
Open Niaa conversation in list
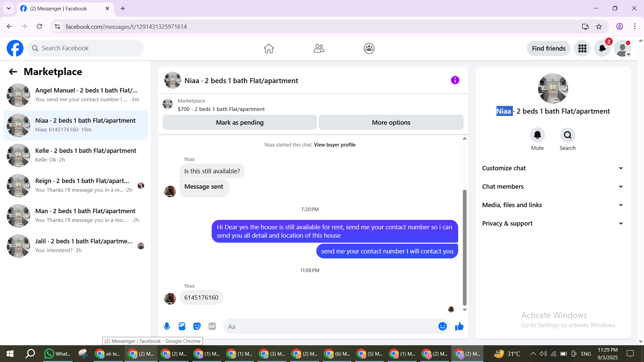[75, 125]
